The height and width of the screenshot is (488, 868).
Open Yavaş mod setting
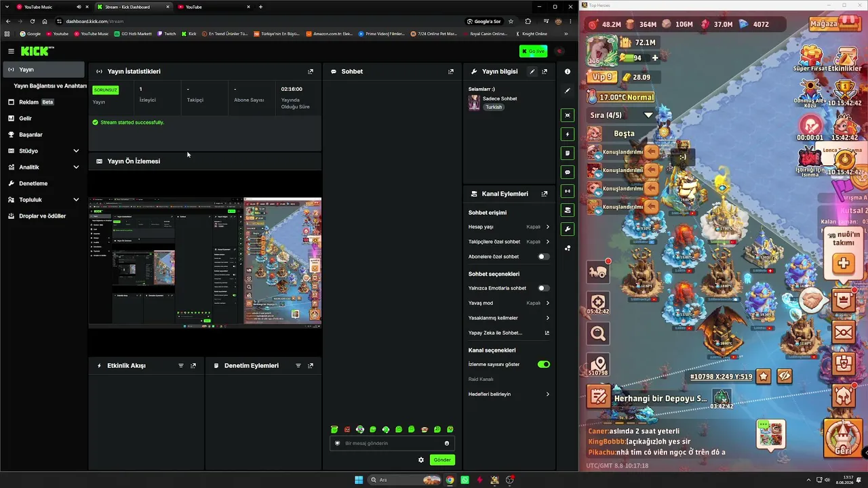[509, 303]
